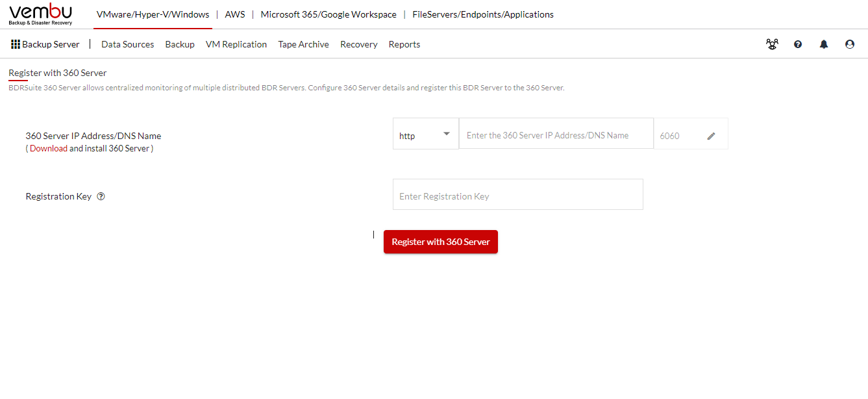Open FileServers/Endpoints/Applications tab
868x399 pixels.
click(x=483, y=14)
